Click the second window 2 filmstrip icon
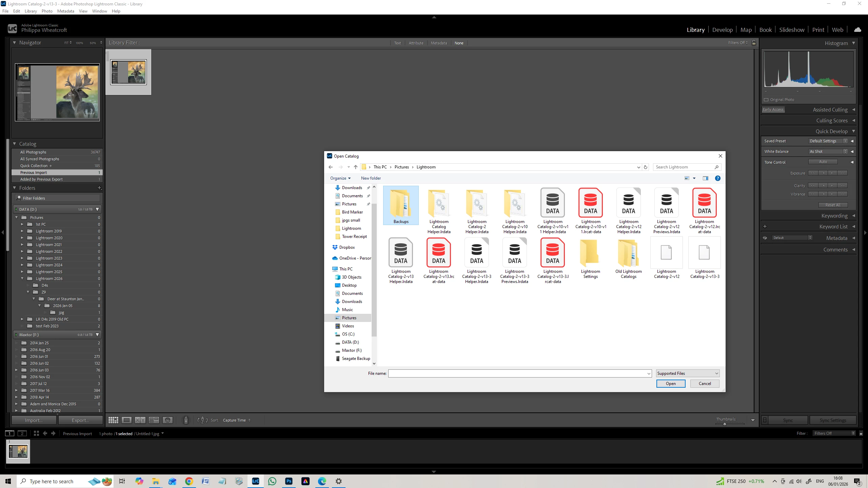Screen dimensions: 868x488 pyautogui.click(x=22, y=433)
